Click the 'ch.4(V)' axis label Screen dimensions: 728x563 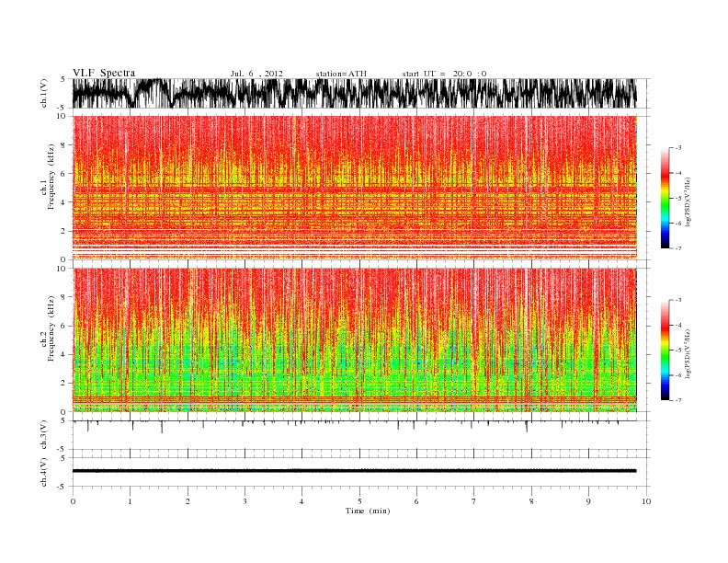tap(44, 472)
